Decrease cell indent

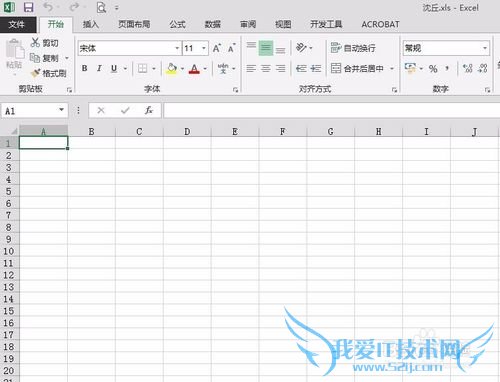click(301, 69)
